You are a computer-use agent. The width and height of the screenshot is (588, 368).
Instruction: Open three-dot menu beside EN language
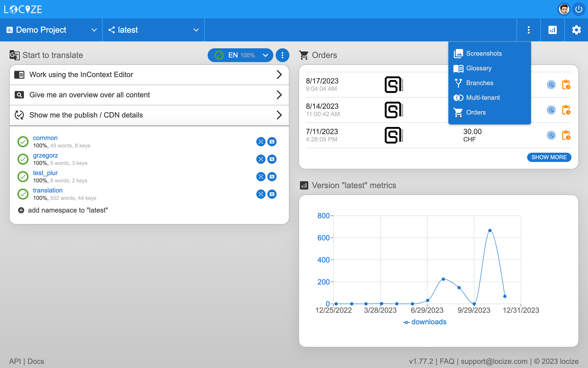point(282,55)
